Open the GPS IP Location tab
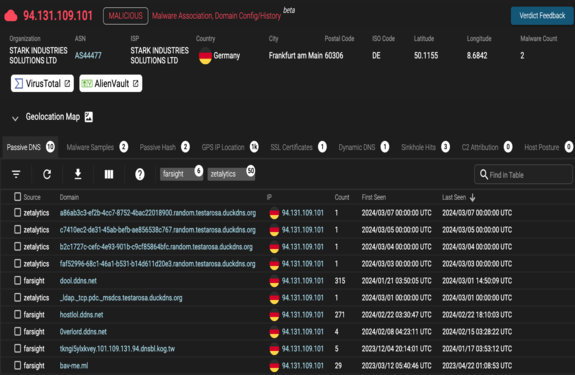Viewport: 575px width, 375px height. (230, 147)
